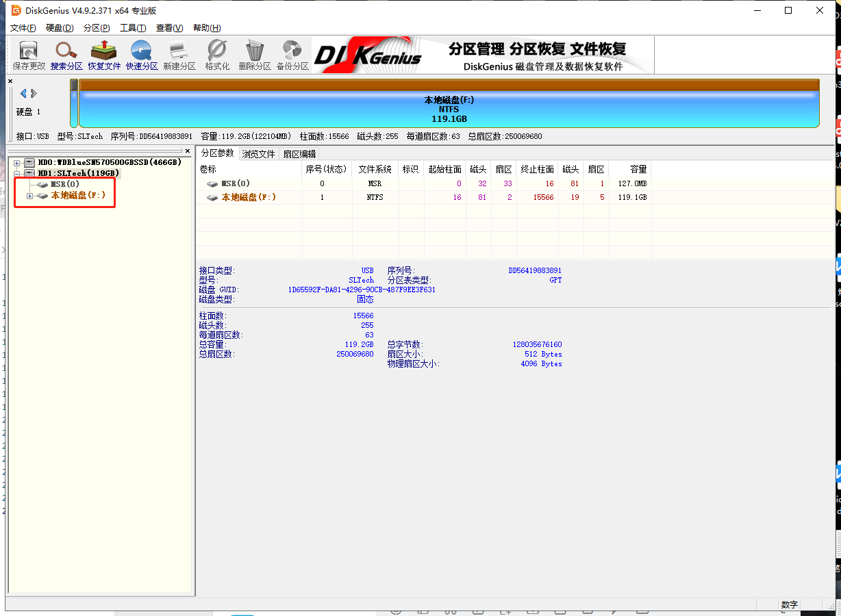Switch to the 分区参数 tab
The image size is (841, 616).
pyautogui.click(x=217, y=153)
